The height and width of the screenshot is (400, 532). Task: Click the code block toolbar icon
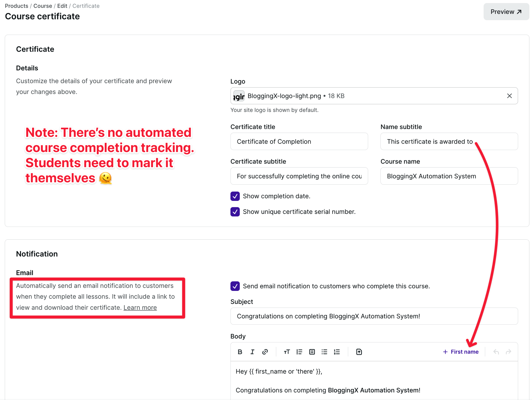coord(312,352)
